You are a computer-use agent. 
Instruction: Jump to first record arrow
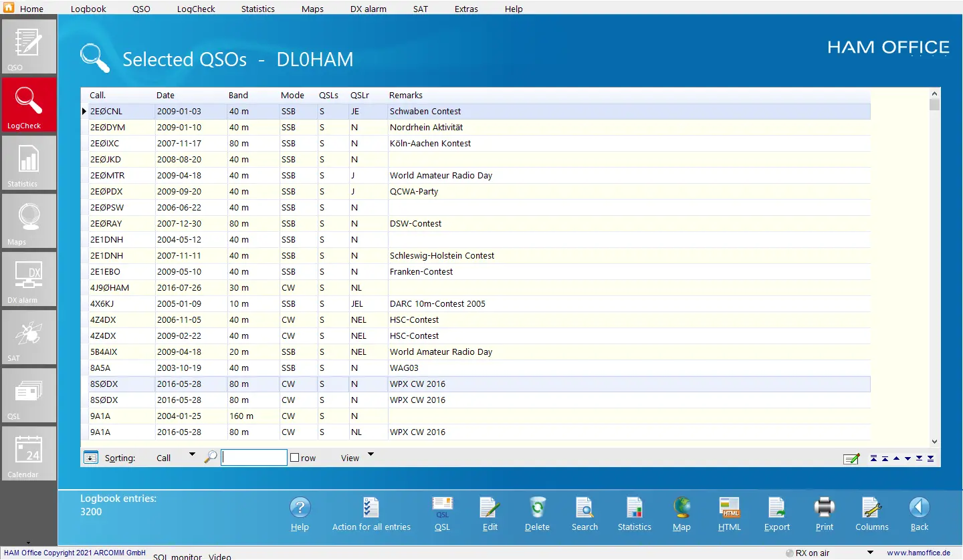coord(873,458)
